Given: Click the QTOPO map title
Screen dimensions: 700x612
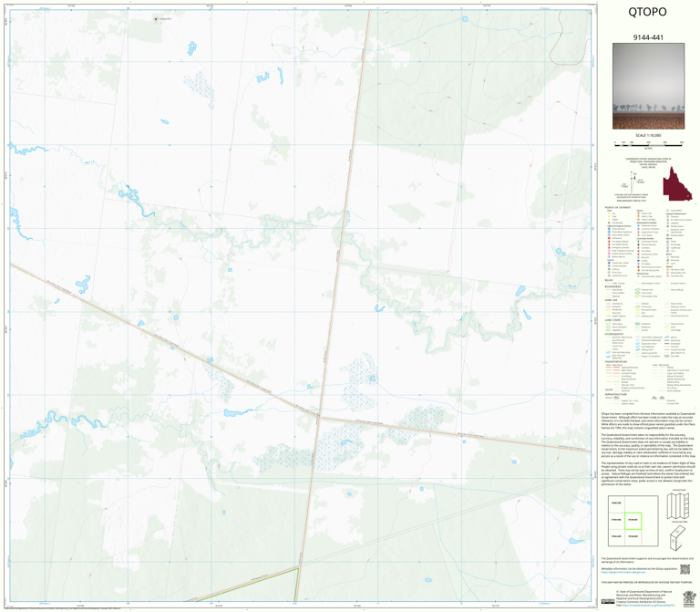Looking at the screenshot, I should [x=647, y=12].
